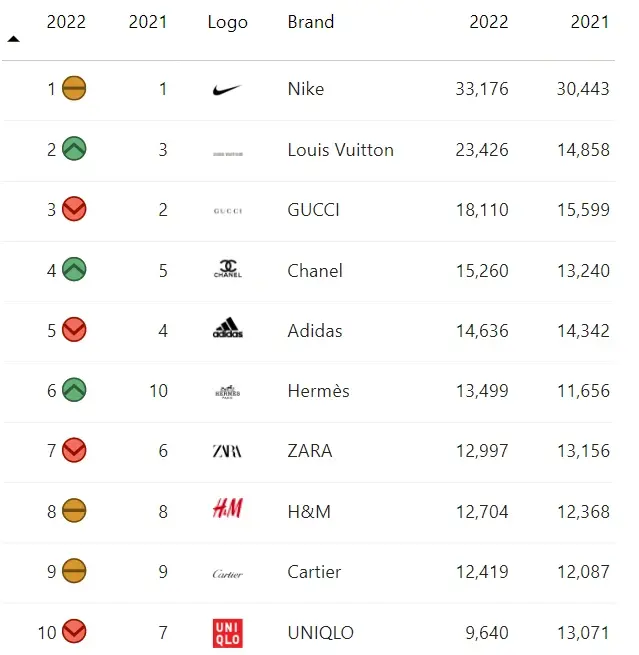Click the green up arrow beside Louis Vuitton
This screenshot has width=639, height=655.
point(74,149)
